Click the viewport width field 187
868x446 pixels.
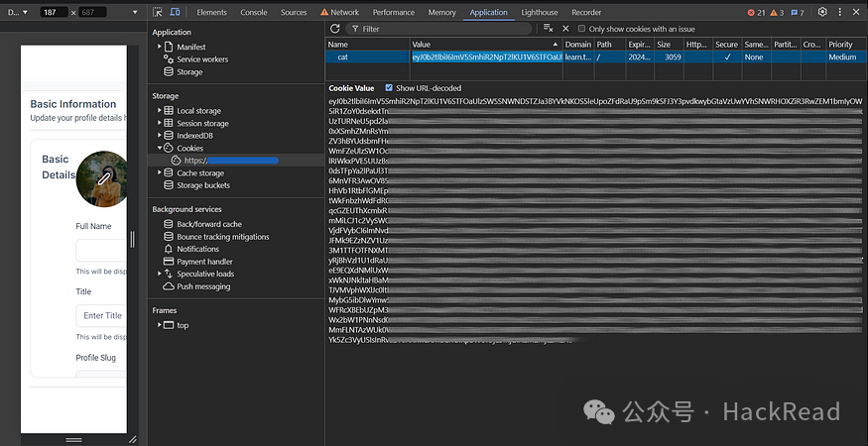tap(54, 12)
